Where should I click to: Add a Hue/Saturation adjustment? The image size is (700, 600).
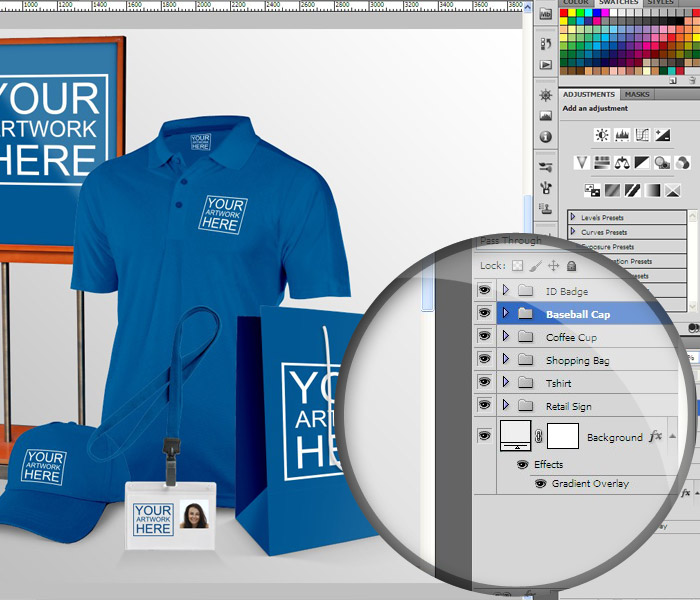pyautogui.click(x=602, y=162)
